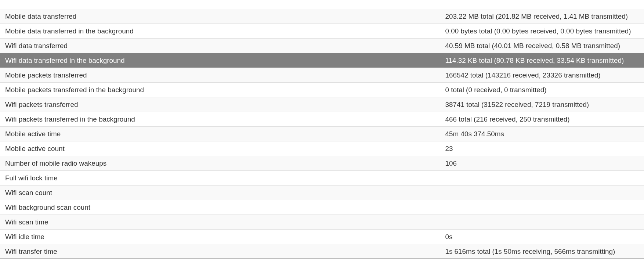Click Wifi packets transferred in the background

point(70,119)
